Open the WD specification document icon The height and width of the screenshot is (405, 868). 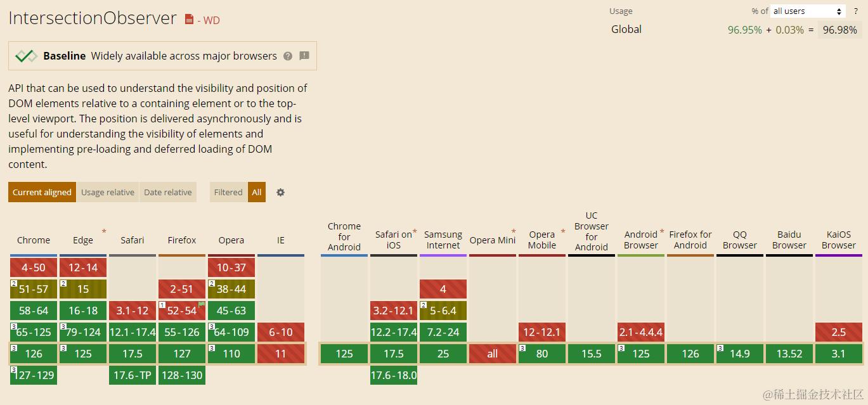tap(189, 20)
